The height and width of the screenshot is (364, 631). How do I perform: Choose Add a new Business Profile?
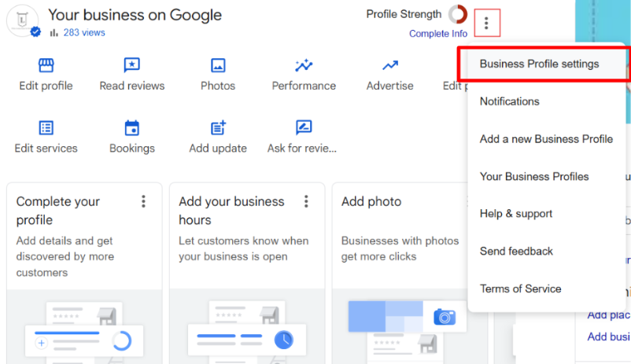tap(546, 139)
